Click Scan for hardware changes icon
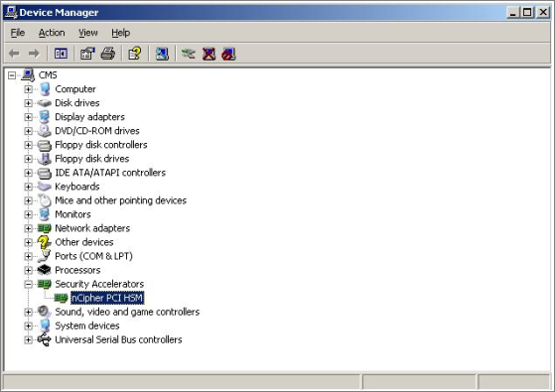This screenshot has width=555, height=392. pyautogui.click(x=162, y=54)
